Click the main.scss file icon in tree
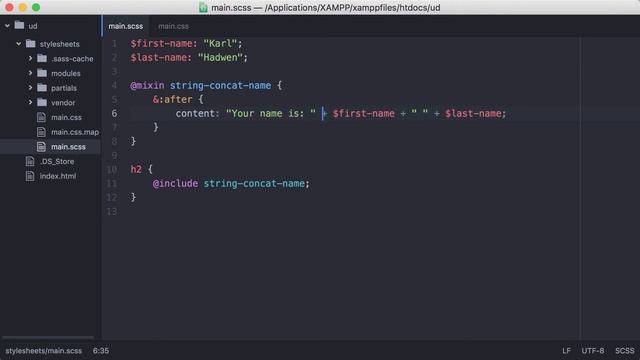This screenshot has width=640, height=360. (x=41, y=147)
